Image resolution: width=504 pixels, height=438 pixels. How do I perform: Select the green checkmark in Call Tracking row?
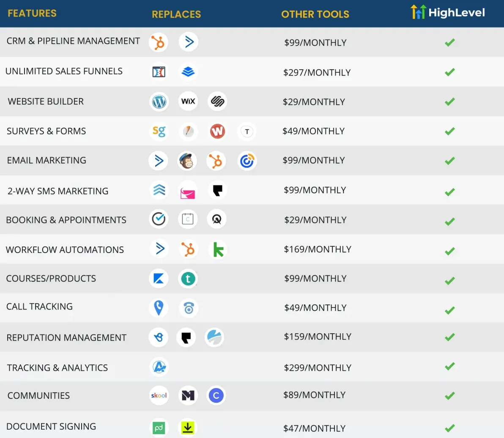coord(450,310)
